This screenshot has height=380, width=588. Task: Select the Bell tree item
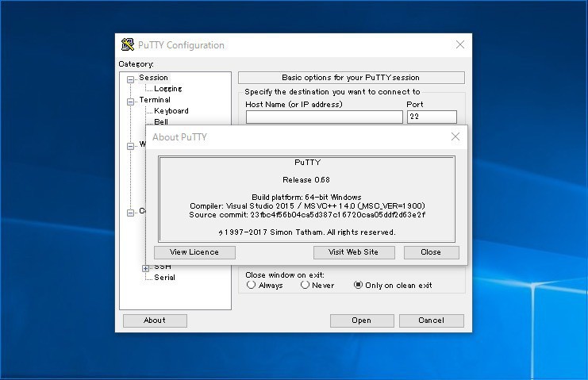[x=161, y=122]
